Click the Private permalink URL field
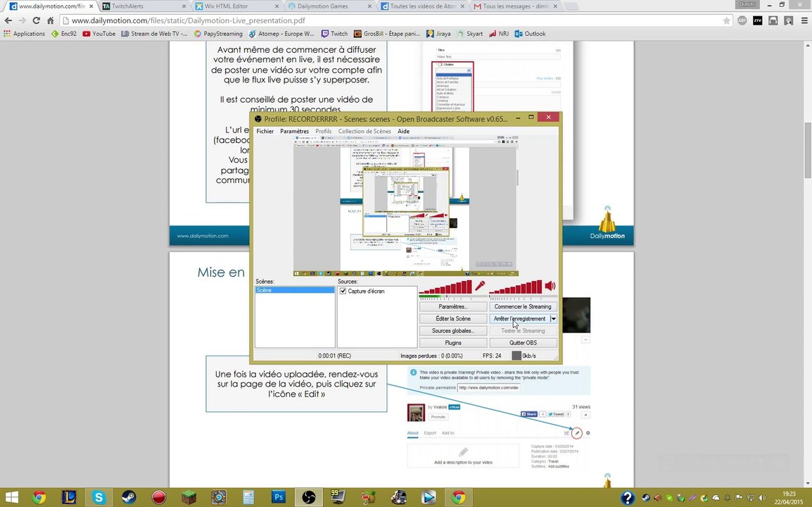The height and width of the screenshot is (507, 812). [x=488, y=387]
